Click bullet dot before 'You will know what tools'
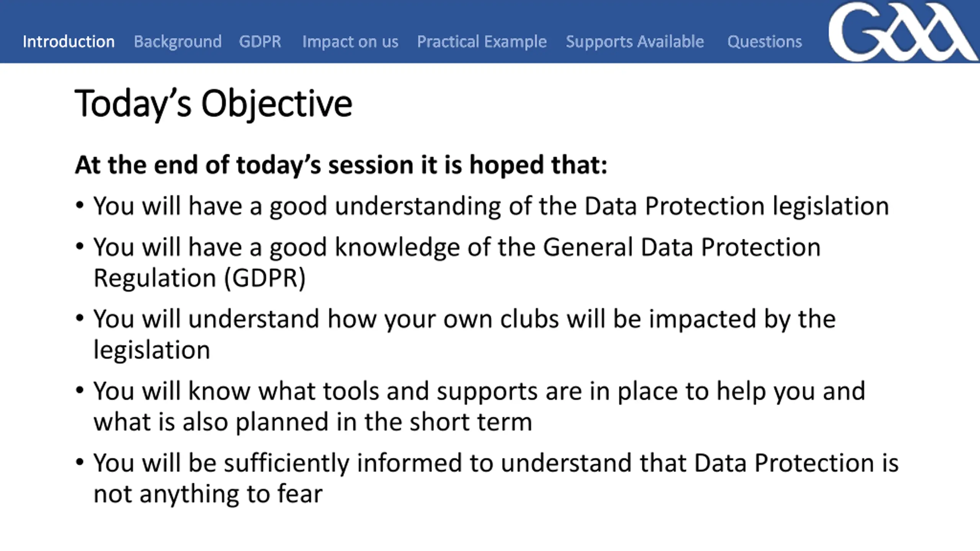980x551 pixels. (x=80, y=390)
